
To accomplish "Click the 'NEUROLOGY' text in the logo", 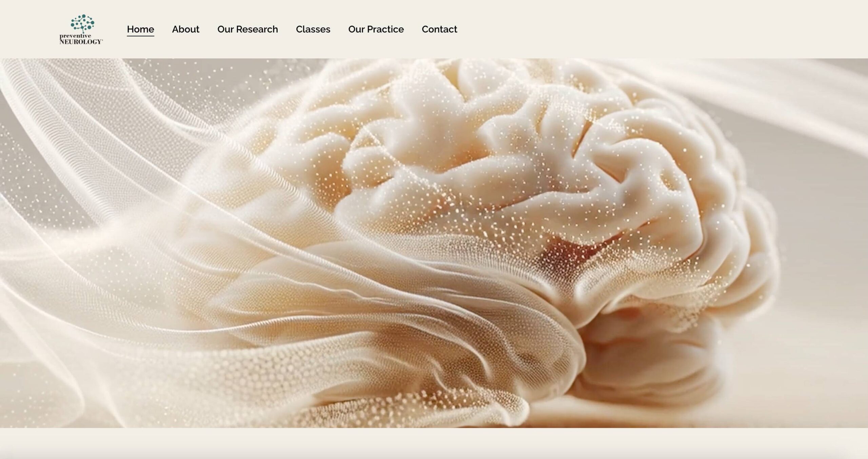I will pyautogui.click(x=80, y=42).
